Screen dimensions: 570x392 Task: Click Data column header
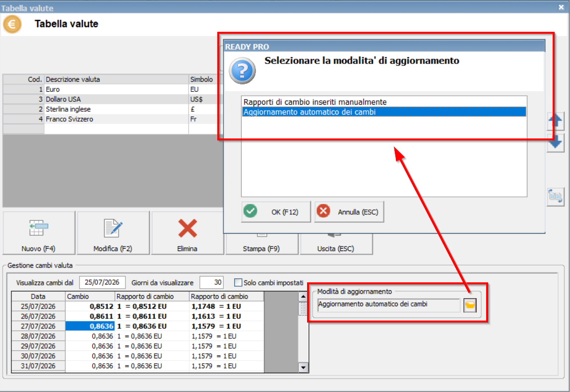click(38, 296)
